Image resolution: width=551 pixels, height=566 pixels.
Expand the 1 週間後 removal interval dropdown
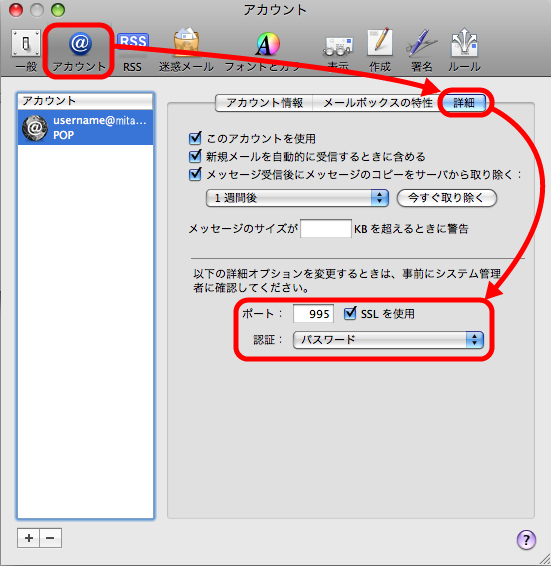tap(297, 198)
